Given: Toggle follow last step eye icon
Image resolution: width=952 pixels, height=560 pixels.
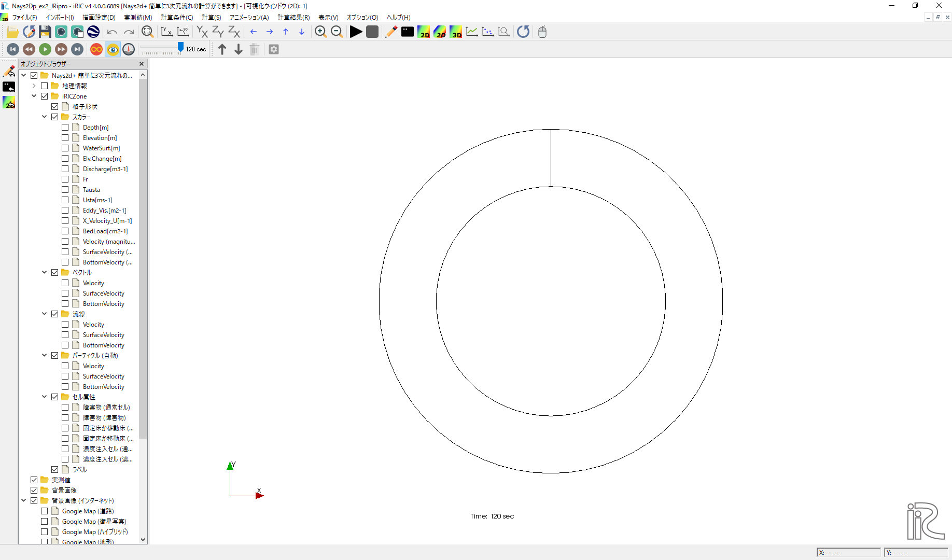Looking at the screenshot, I should pyautogui.click(x=113, y=49).
